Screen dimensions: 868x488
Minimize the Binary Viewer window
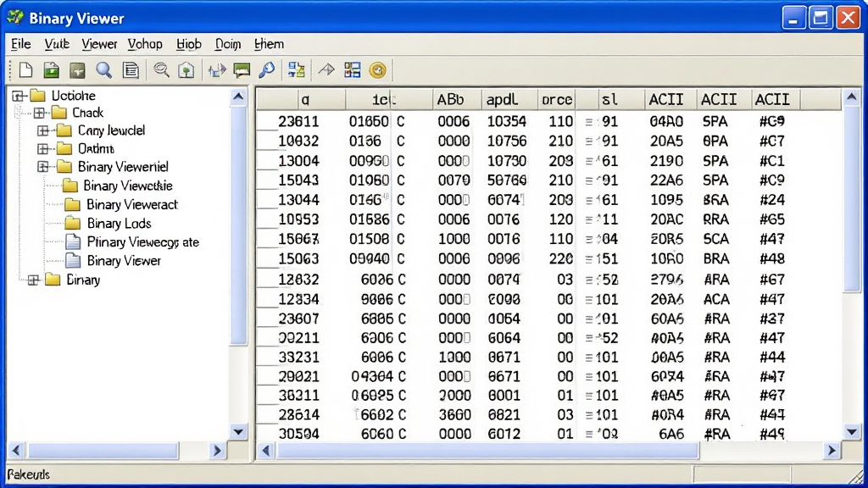(793, 19)
